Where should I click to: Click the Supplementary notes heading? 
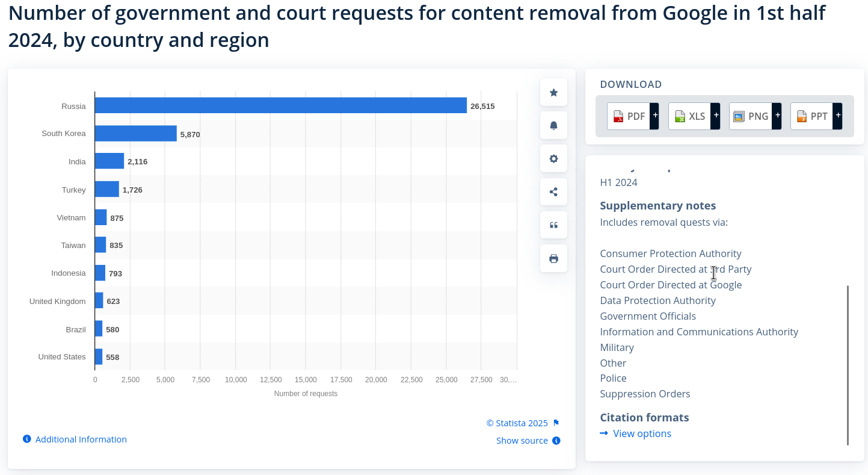[658, 205]
